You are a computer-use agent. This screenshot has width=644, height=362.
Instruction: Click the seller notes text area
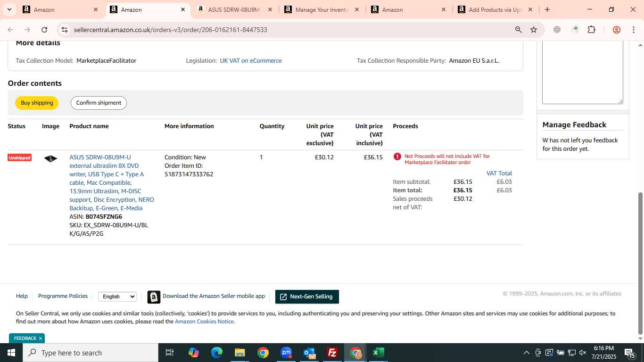[x=582, y=72]
